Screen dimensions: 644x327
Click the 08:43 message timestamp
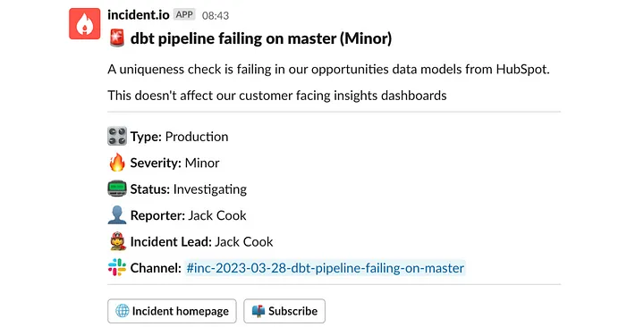click(216, 15)
